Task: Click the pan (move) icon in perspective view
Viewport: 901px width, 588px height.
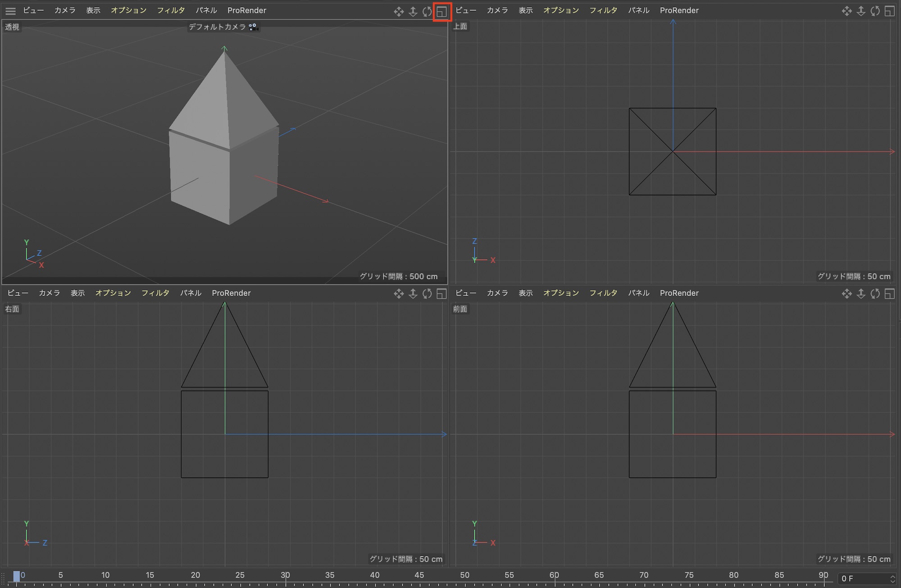Action: pos(399,11)
